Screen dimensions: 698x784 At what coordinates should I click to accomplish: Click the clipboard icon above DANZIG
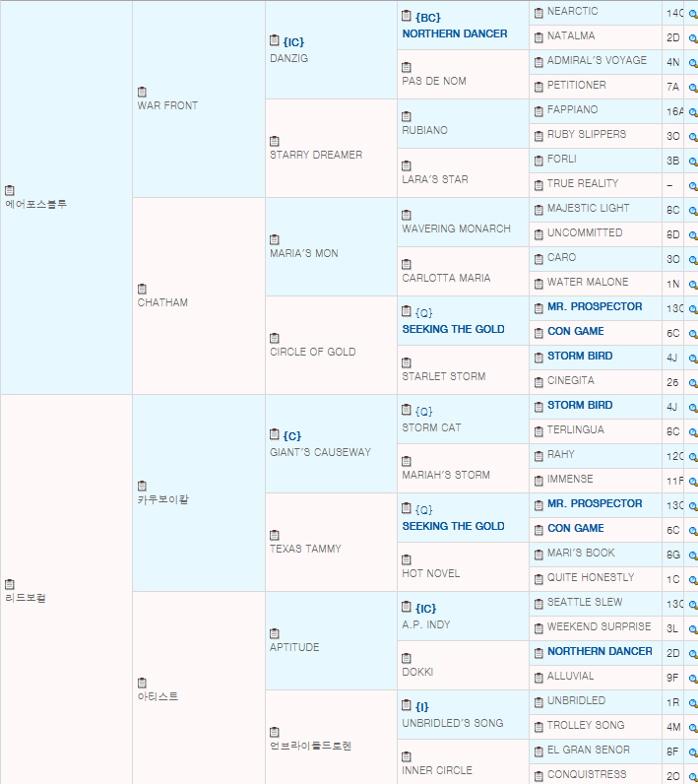coord(275,41)
